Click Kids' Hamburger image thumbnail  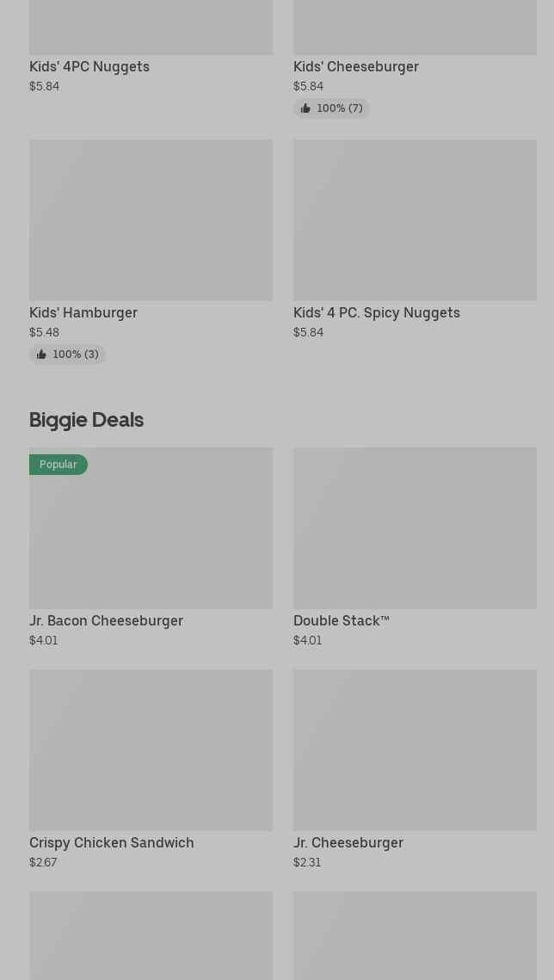(151, 220)
